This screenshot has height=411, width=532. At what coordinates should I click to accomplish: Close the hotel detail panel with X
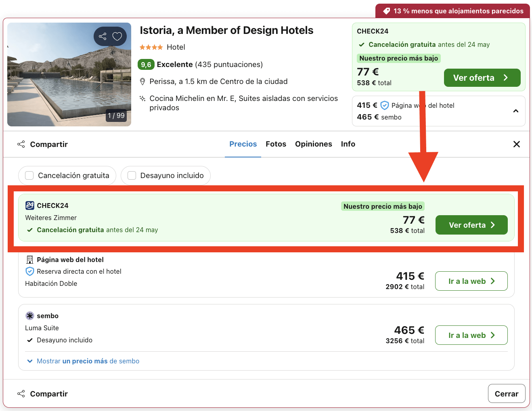(516, 144)
